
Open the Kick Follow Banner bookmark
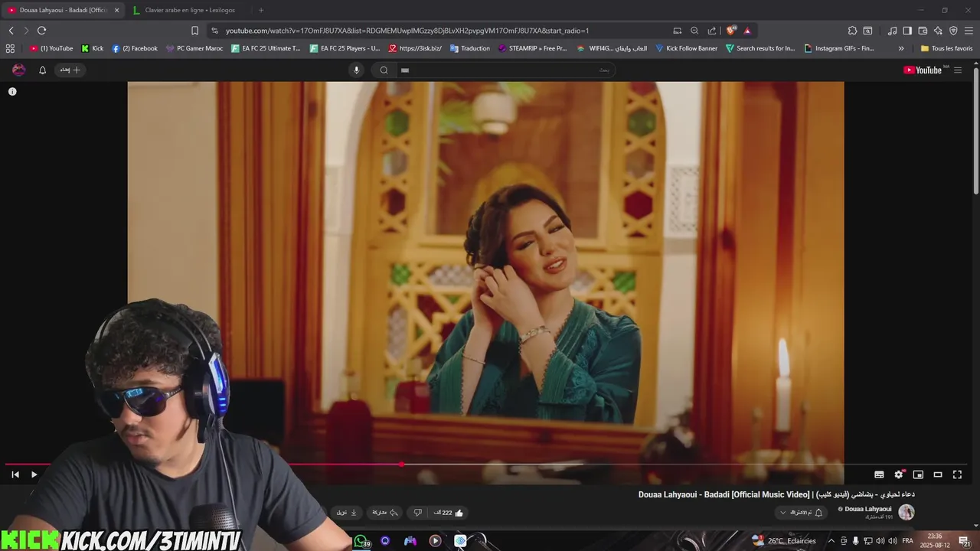[686, 48]
